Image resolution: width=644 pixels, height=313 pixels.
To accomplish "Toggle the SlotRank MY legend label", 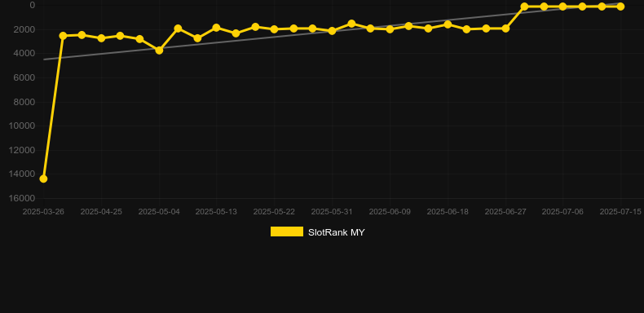I will 337,232.
